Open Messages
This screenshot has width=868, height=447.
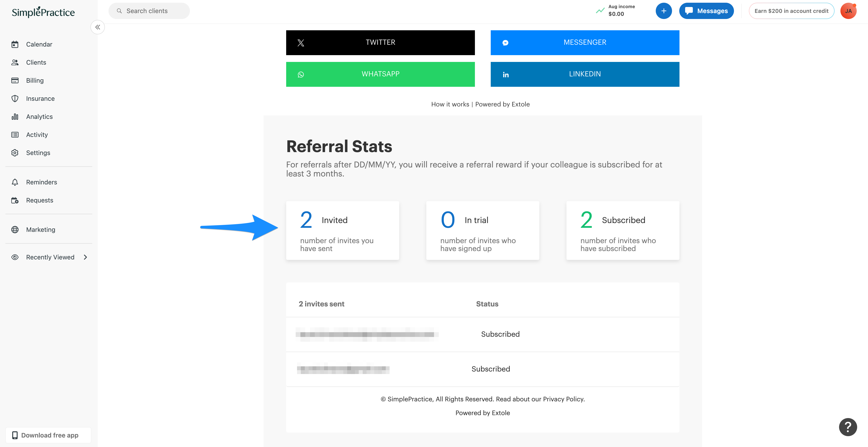click(x=706, y=11)
